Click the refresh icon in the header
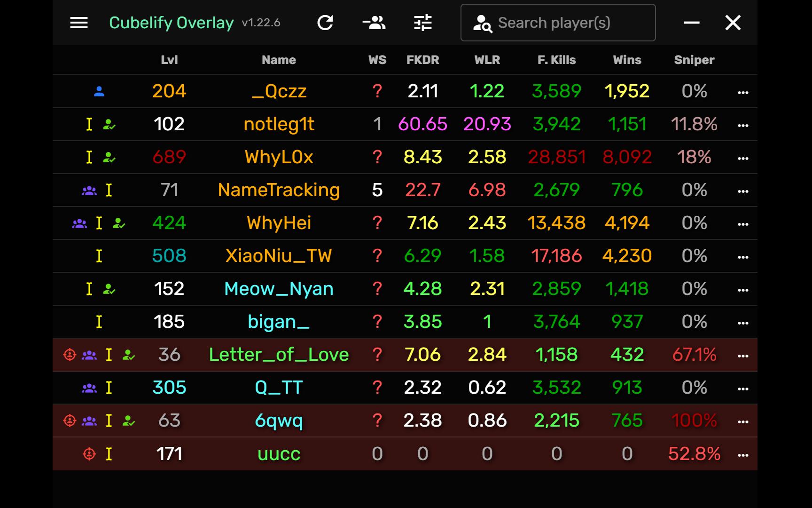Screen dimensions: 812x508 pos(325,23)
